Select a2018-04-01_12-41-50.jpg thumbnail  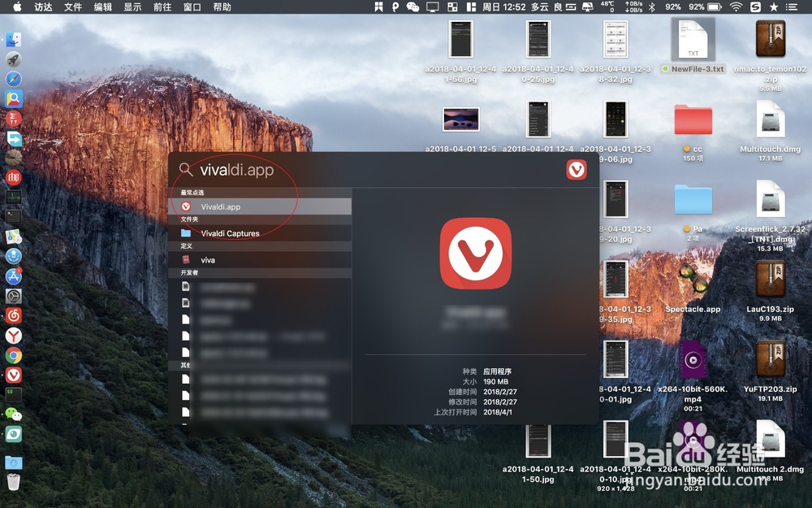(538, 440)
